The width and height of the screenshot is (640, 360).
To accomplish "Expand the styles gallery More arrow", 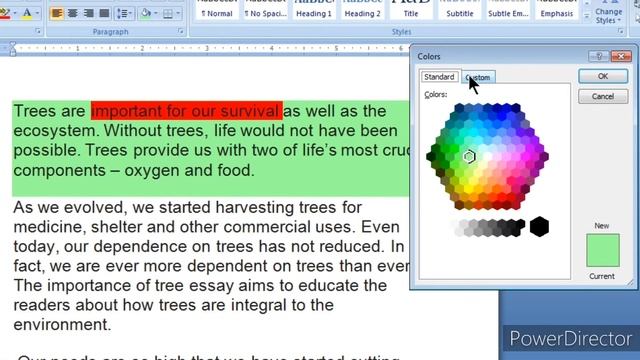I will point(587,16).
